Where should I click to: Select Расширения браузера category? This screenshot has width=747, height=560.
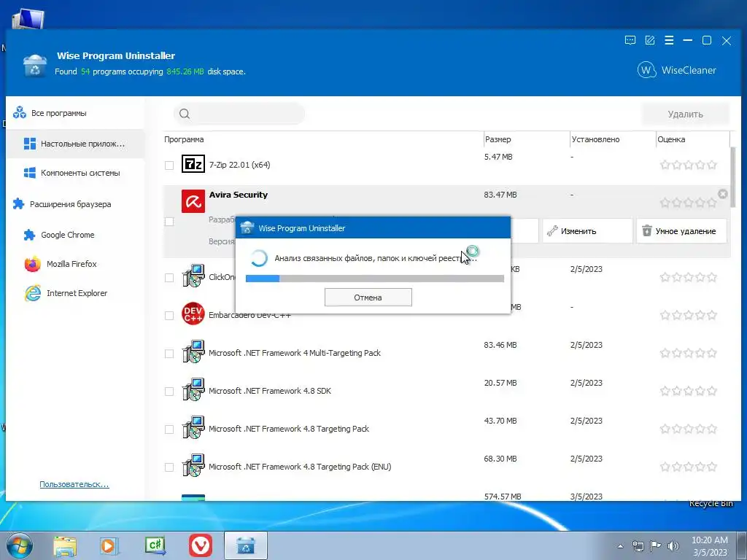[75, 204]
